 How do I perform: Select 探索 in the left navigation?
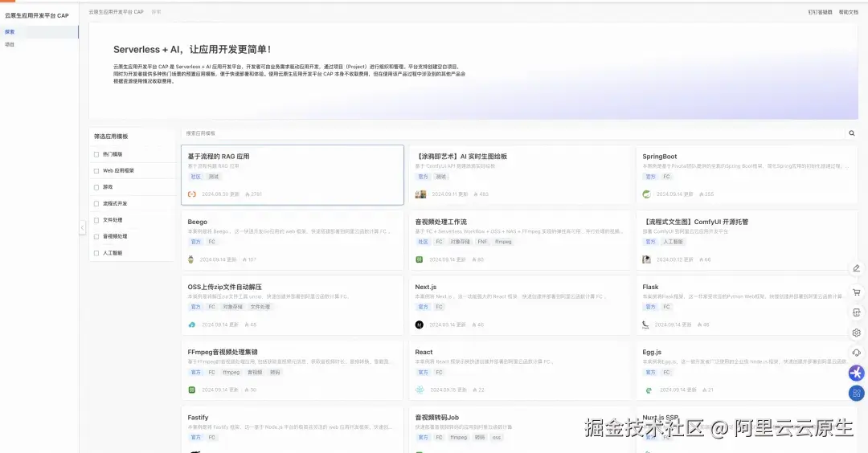[x=39, y=32]
